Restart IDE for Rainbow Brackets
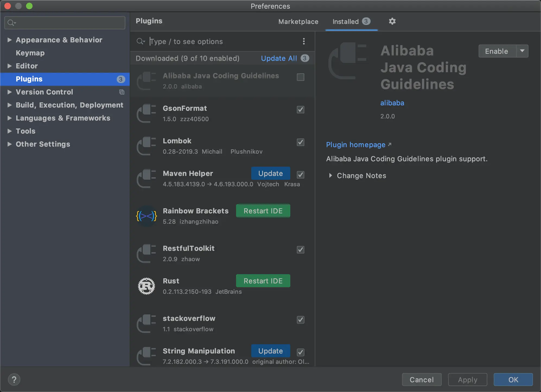541x392 pixels. click(263, 211)
